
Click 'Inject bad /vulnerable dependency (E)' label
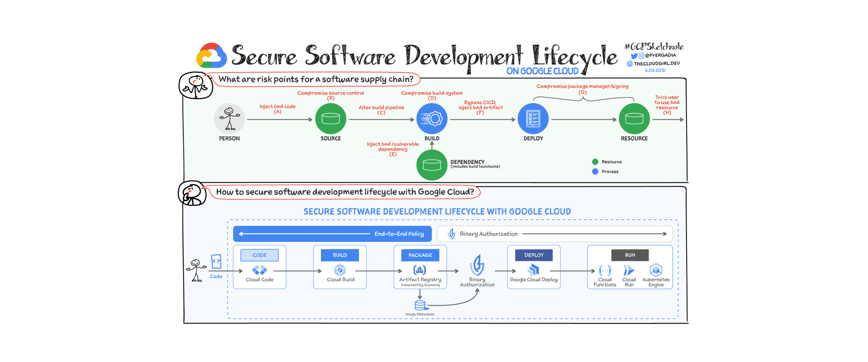click(393, 149)
